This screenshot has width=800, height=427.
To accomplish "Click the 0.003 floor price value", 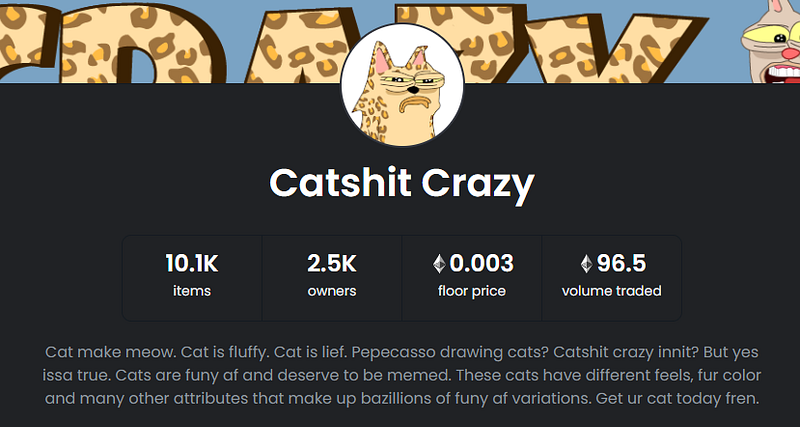I will point(481,264).
